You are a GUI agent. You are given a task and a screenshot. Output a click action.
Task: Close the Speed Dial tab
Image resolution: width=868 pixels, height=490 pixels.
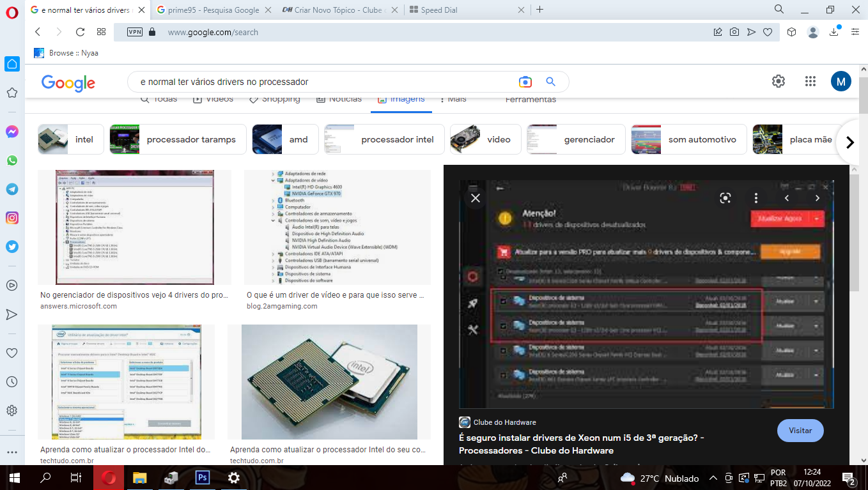522,10
